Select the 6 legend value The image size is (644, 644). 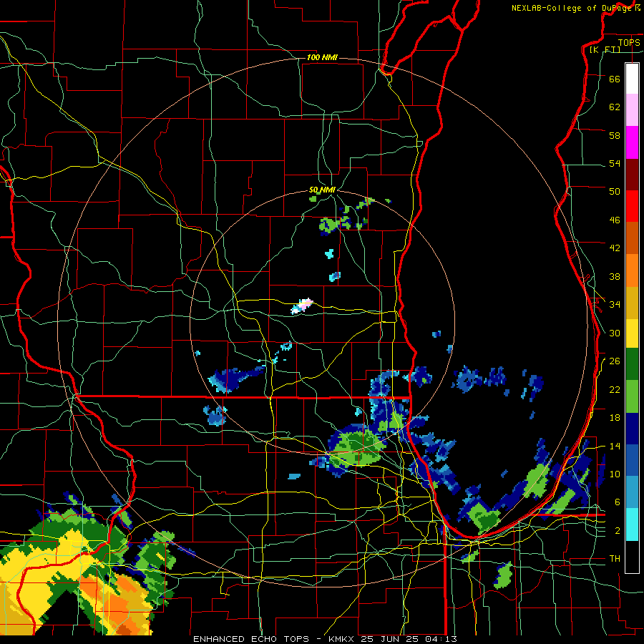[x=618, y=502]
